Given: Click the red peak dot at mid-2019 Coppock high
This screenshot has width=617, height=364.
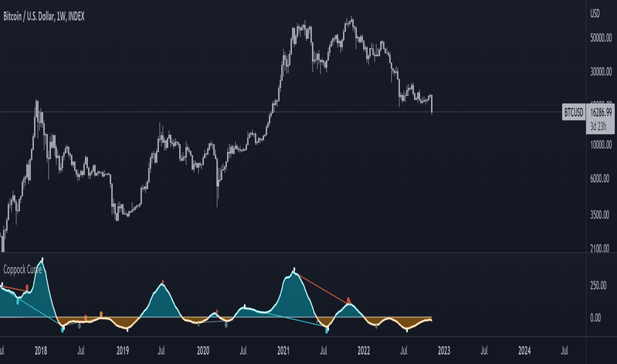Looking at the screenshot, I should click(163, 282).
